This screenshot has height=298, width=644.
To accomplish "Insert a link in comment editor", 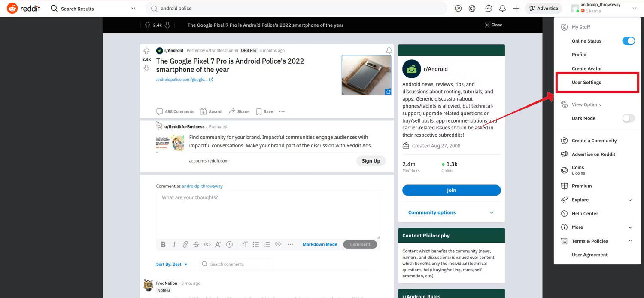I will (185, 244).
